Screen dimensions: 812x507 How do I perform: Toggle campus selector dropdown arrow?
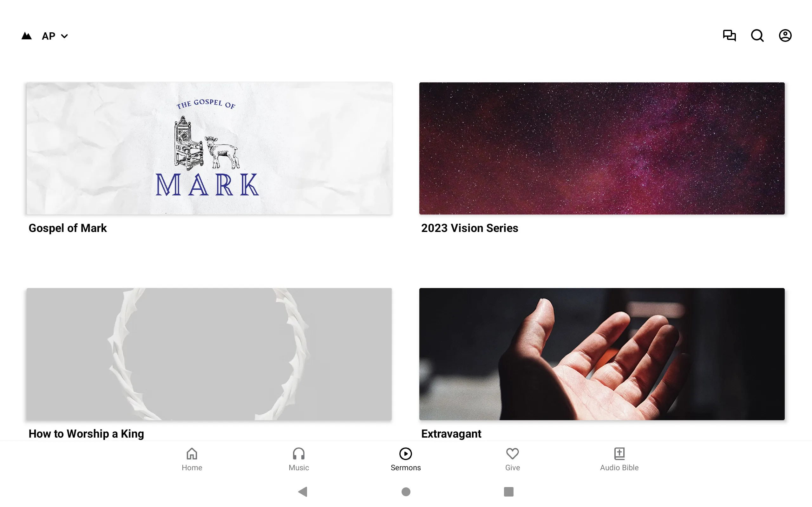[65, 35]
